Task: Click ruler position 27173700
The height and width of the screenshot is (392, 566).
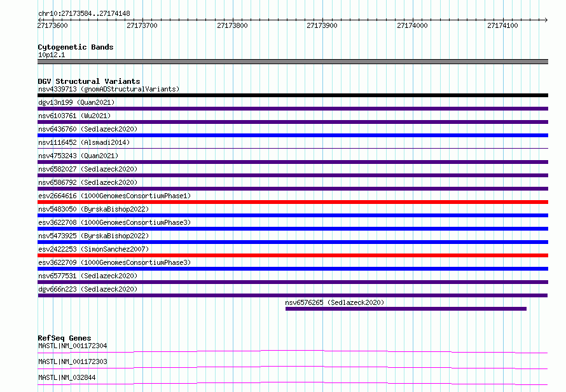Action: pyautogui.click(x=142, y=25)
